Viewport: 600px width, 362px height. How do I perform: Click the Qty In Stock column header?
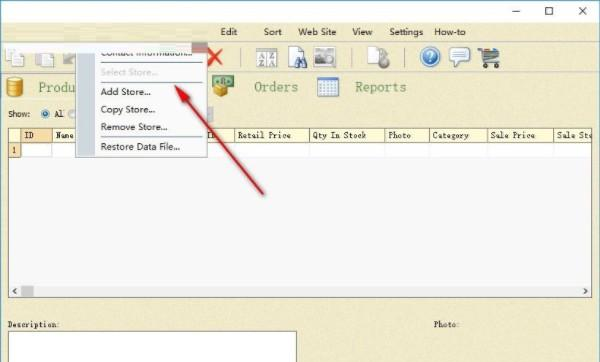tap(347, 135)
